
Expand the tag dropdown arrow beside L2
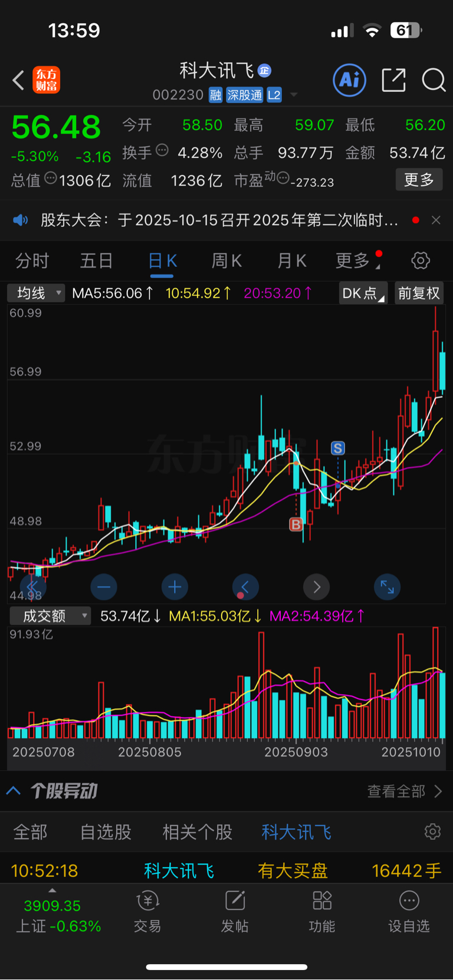tap(294, 95)
